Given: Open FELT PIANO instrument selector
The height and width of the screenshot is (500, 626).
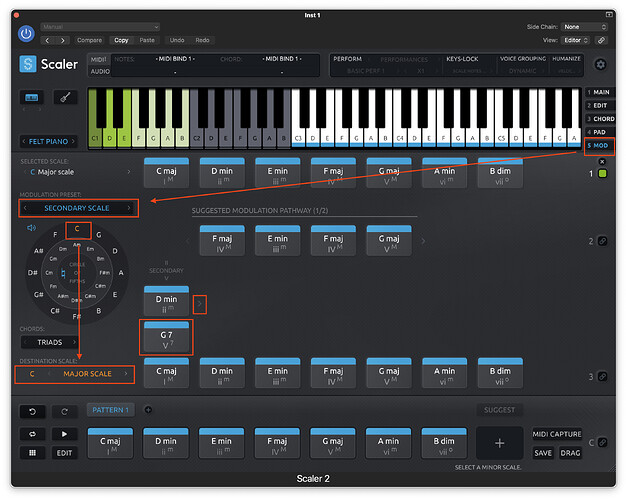Looking at the screenshot, I should 48,141.
